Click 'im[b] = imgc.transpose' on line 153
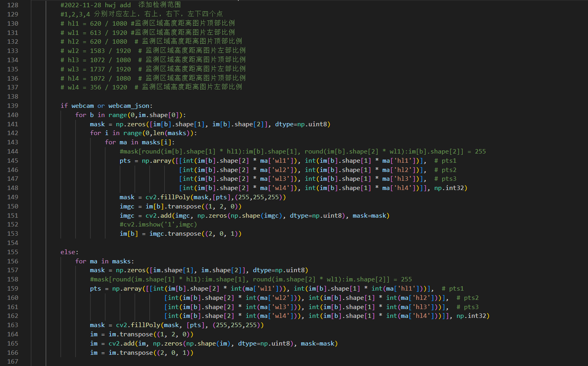Viewport: 588px width, 366px height. point(180,234)
